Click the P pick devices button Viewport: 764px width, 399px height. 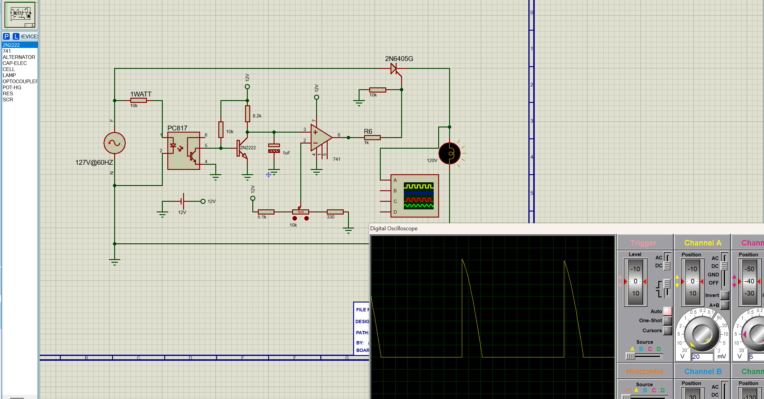(6, 37)
